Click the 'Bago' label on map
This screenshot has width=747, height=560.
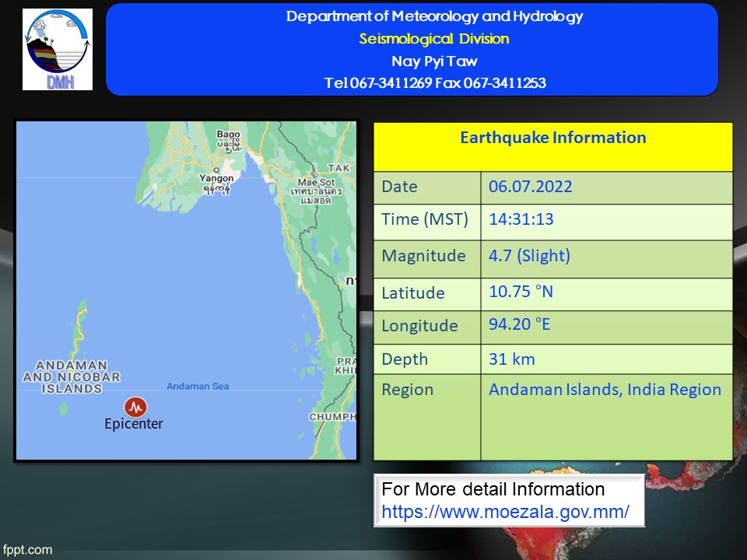(x=228, y=135)
